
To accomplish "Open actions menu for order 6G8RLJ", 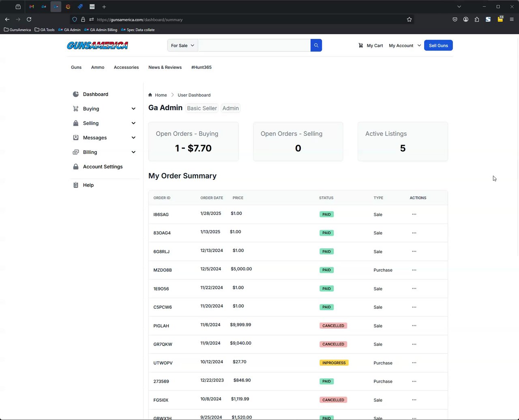I will [x=414, y=252].
